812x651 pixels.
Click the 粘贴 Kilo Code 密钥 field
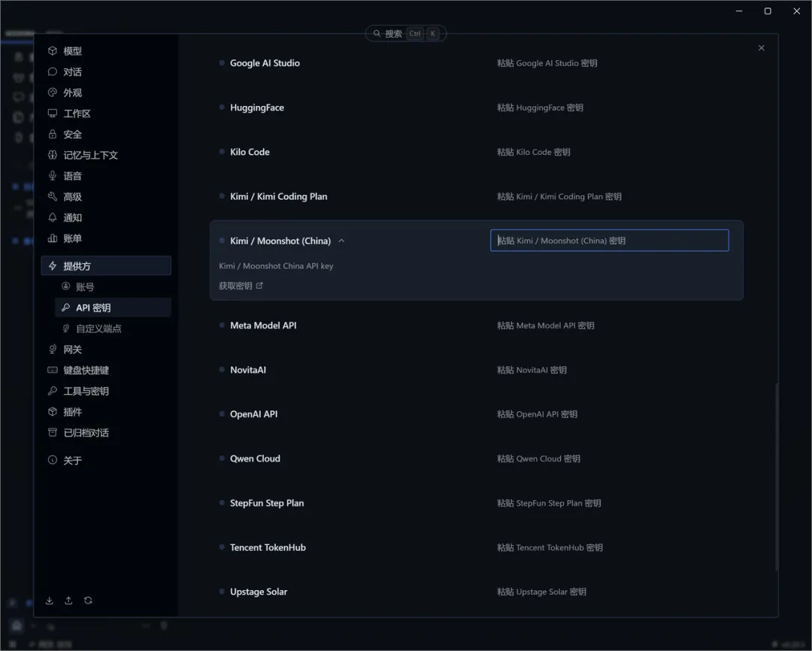point(610,153)
